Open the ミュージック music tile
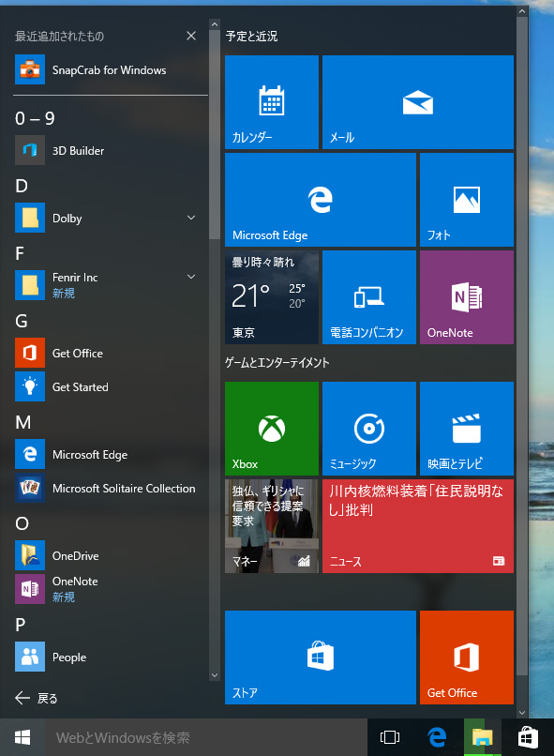Screen dimensions: 554x756 point(369,428)
